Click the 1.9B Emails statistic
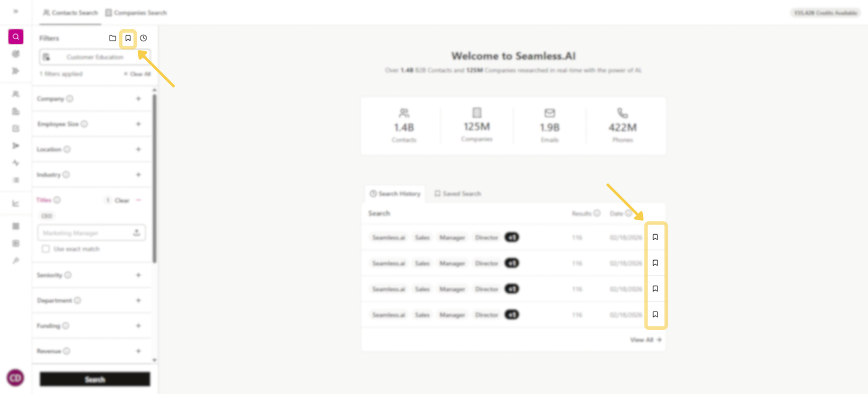 [x=550, y=127]
